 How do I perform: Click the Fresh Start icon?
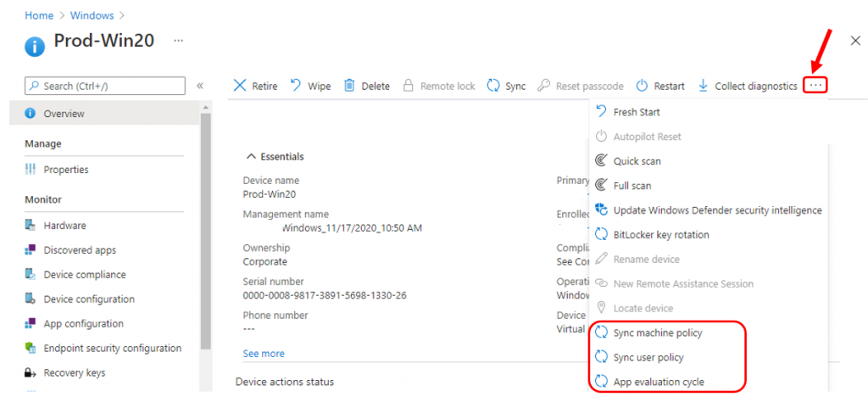pos(601,112)
